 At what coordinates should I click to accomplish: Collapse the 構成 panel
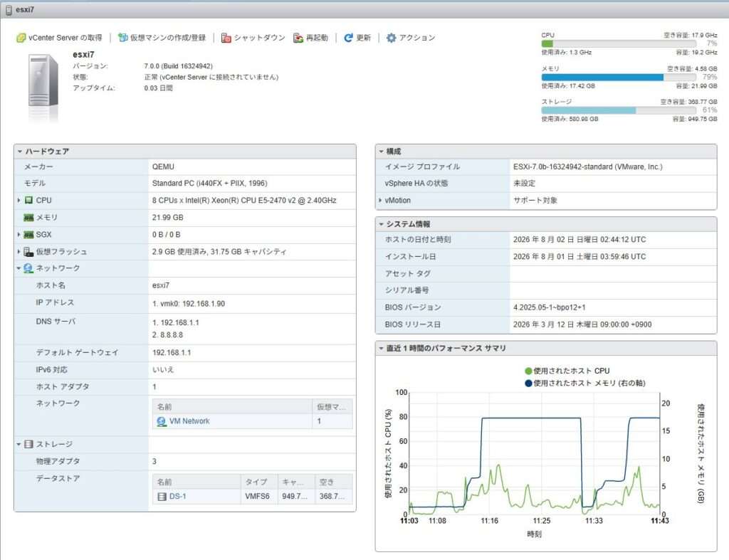point(382,152)
